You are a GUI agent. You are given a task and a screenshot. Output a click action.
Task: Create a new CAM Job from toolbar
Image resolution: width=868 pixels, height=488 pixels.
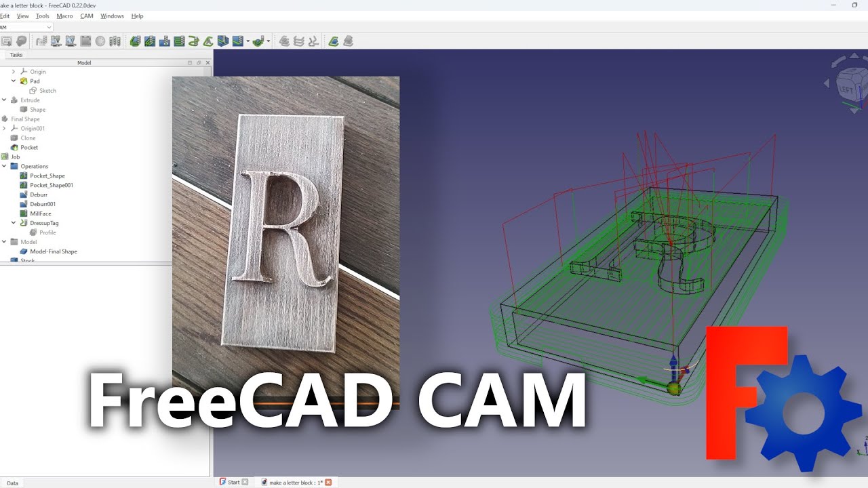pos(6,41)
